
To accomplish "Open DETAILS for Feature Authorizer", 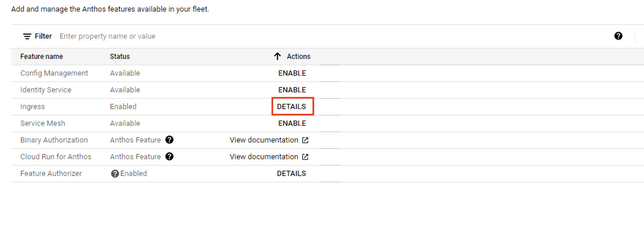I will click(291, 174).
